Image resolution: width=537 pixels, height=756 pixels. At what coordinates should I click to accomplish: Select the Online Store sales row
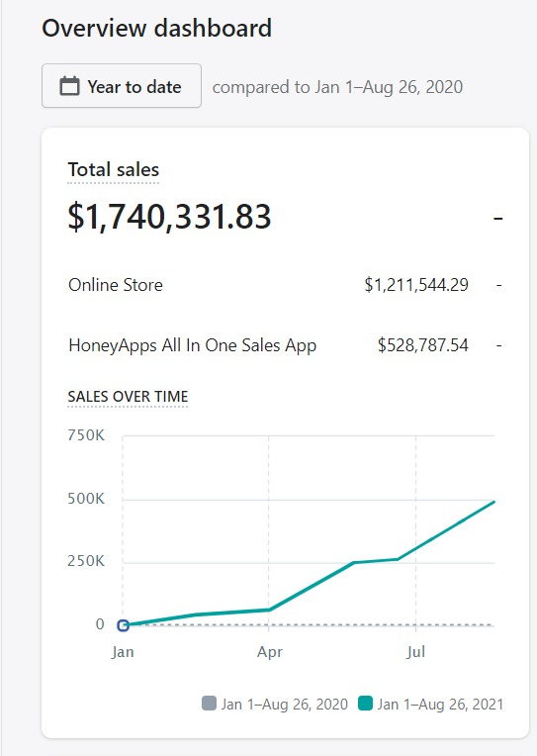286,285
